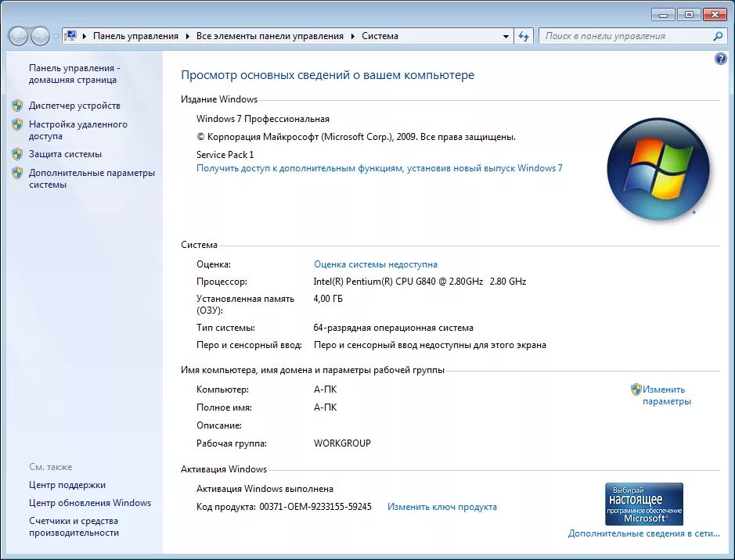Open address bar history dropdown arrow
The image size is (735, 560).
(x=506, y=36)
